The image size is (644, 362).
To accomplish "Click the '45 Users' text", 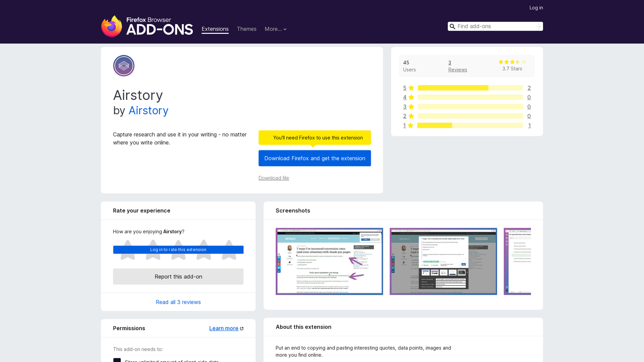I will (409, 66).
